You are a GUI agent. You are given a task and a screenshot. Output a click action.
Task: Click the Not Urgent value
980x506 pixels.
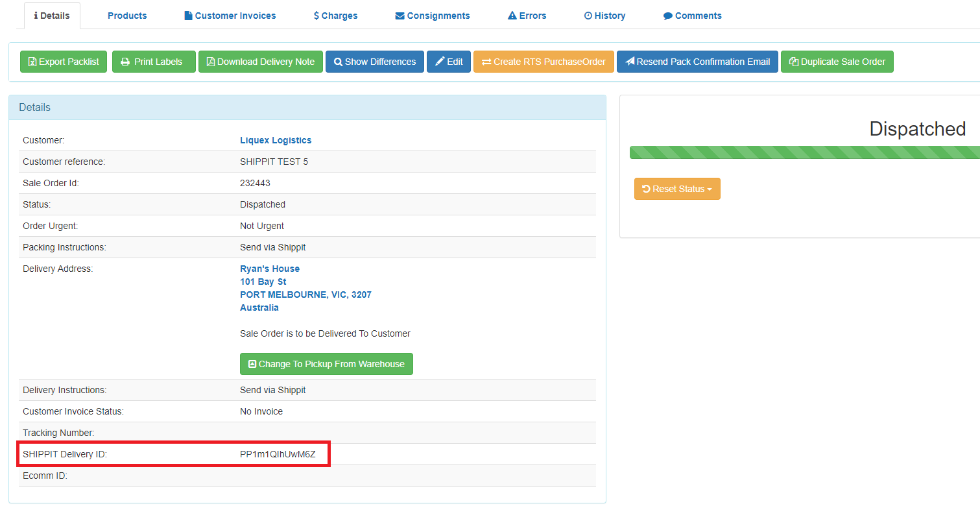pyautogui.click(x=262, y=226)
